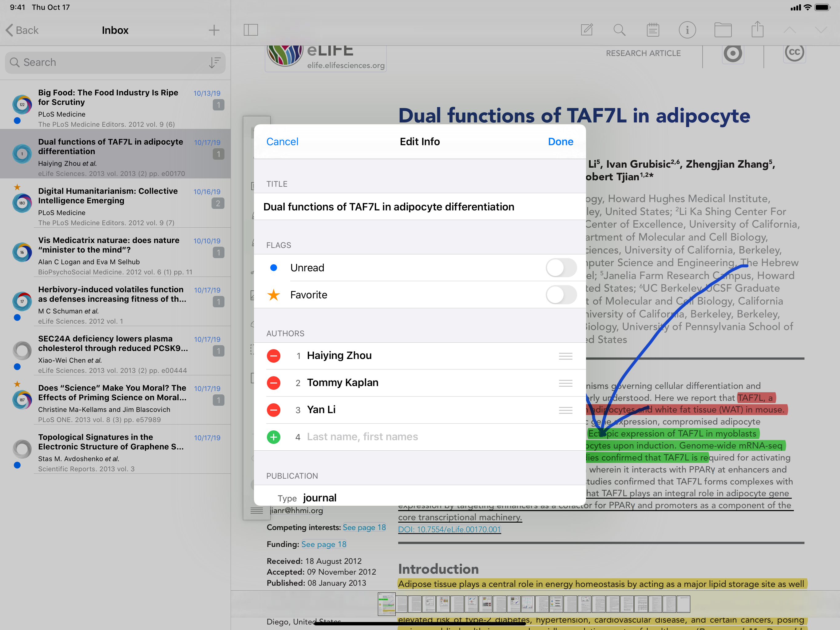This screenshot has width=840, height=630.
Task: Tap the 9:41 clock in status bar
Action: (x=18, y=7)
